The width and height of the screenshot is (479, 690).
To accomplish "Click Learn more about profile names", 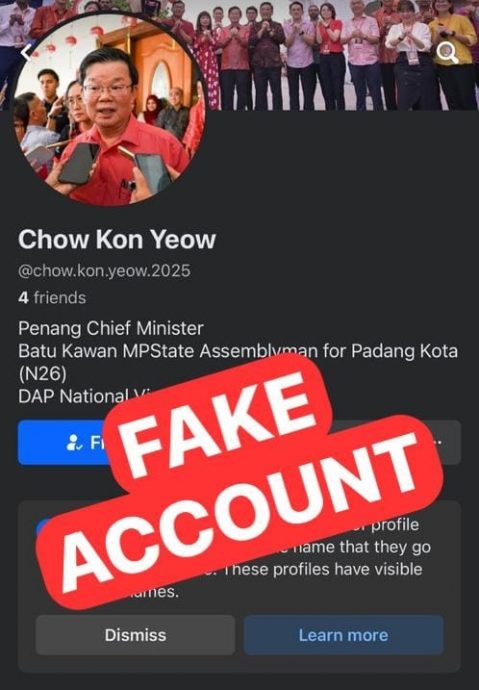I will click(343, 635).
